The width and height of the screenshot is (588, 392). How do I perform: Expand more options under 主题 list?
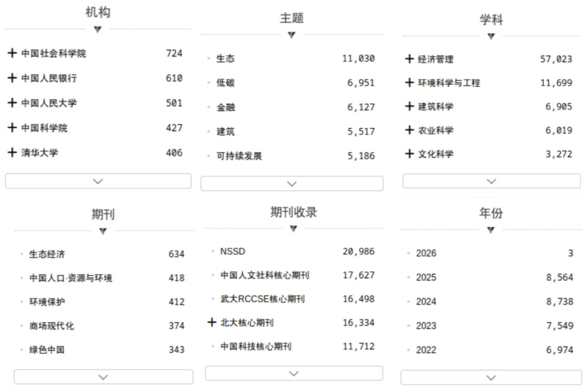point(291,184)
